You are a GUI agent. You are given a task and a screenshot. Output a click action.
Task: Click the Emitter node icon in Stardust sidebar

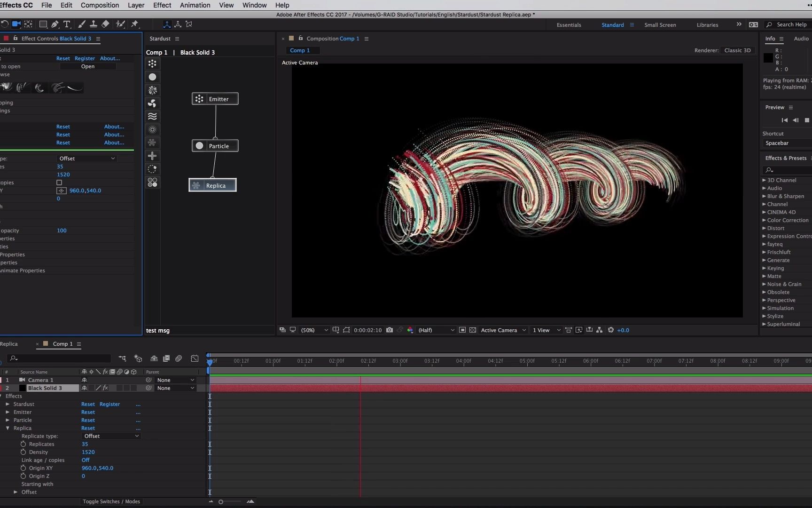[152, 63]
